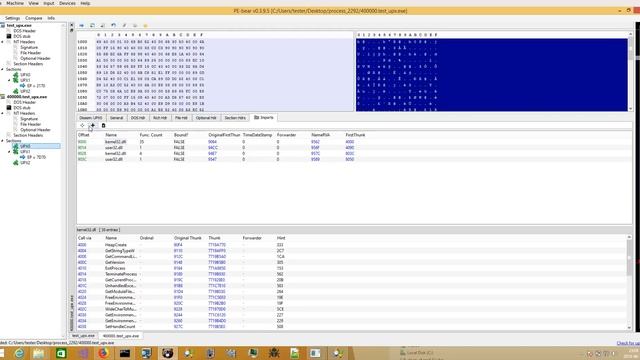Click the Hint column header

[x=281, y=238]
